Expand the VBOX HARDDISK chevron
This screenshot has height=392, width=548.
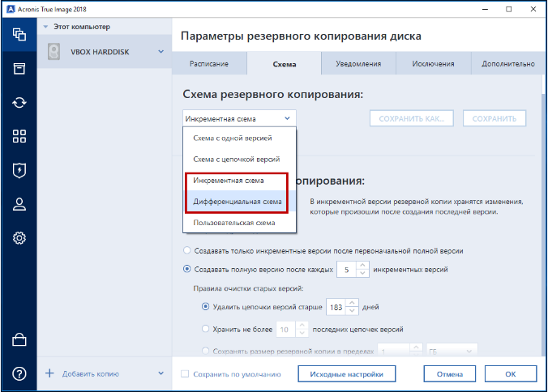(161, 52)
